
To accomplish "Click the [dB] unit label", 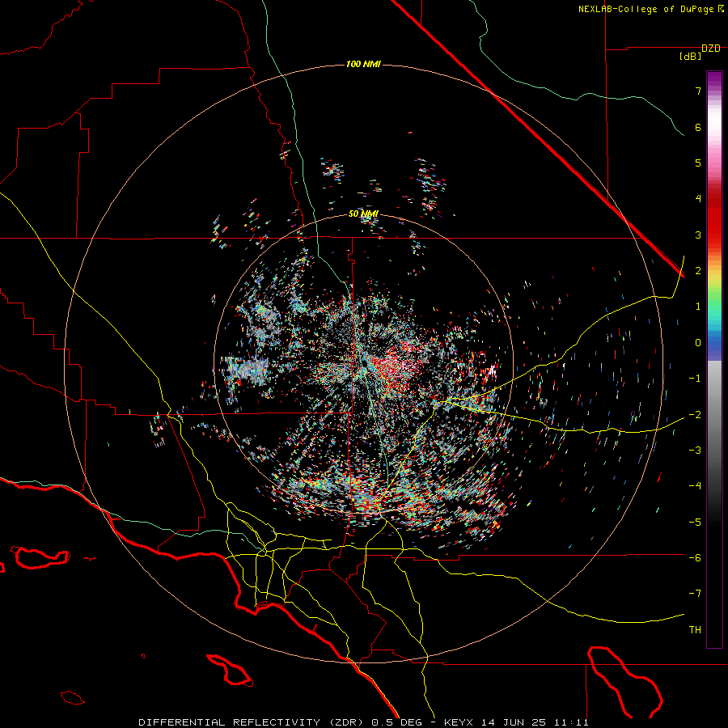I will pyautogui.click(x=690, y=57).
